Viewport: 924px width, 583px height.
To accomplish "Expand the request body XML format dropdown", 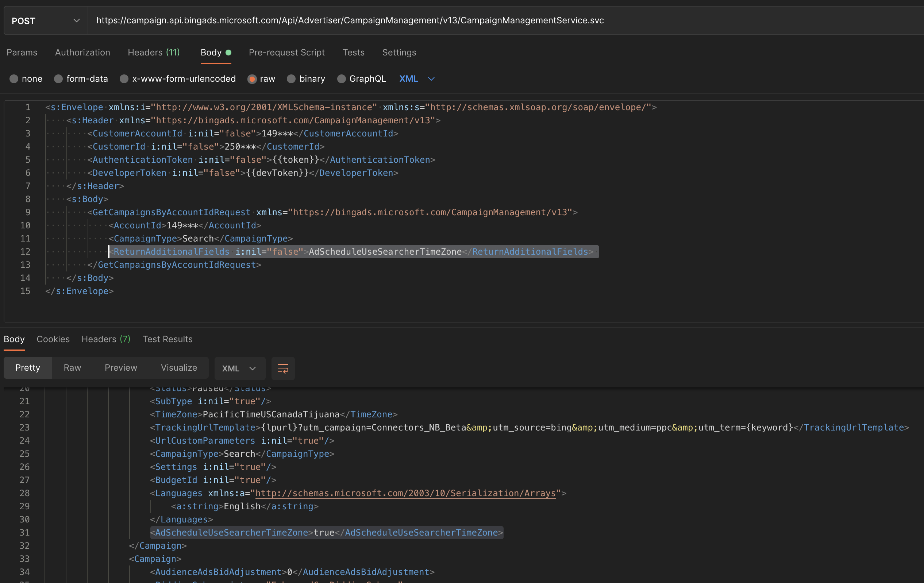I will pos(417,79).
